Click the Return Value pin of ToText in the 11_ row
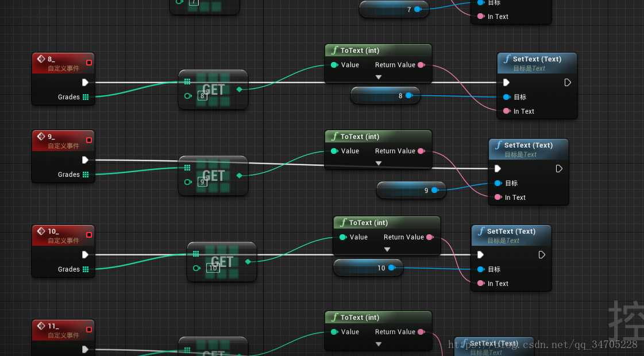Image resolution: width=644 pixels, height=356 pixels. (x=421, y=332)
